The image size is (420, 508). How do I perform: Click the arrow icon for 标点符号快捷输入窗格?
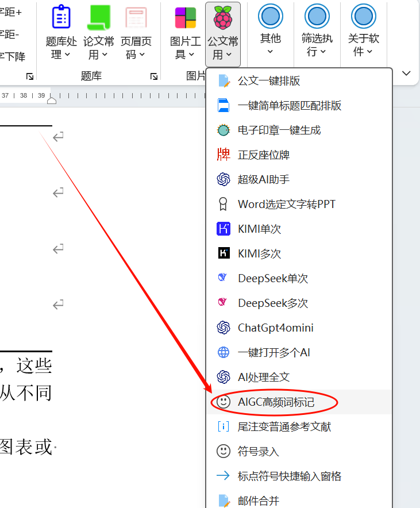pyautogui.click(x=223, y=476)
